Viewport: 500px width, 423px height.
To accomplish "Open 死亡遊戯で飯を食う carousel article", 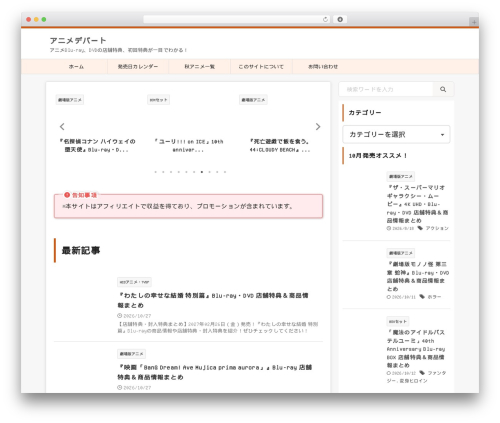I will pyautogui.click(x=280, y=145).
